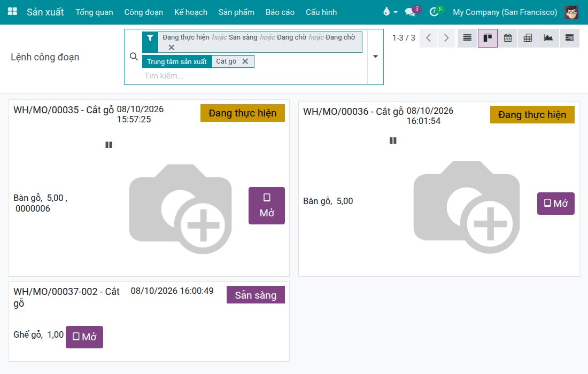The width and height of the screenshot is (588, 374).
Task: Go to the previous page of records
Action: (428, 38)
